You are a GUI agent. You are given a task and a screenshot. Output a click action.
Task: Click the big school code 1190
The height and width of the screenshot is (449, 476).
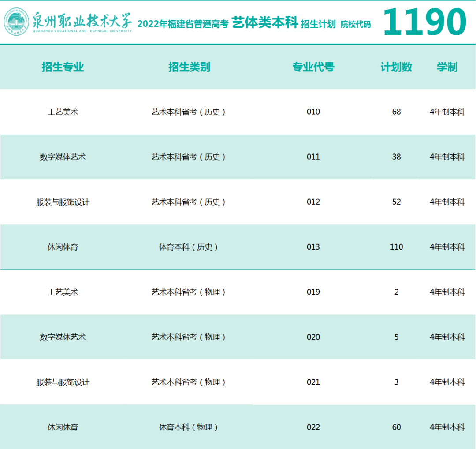tap(425, 22)
